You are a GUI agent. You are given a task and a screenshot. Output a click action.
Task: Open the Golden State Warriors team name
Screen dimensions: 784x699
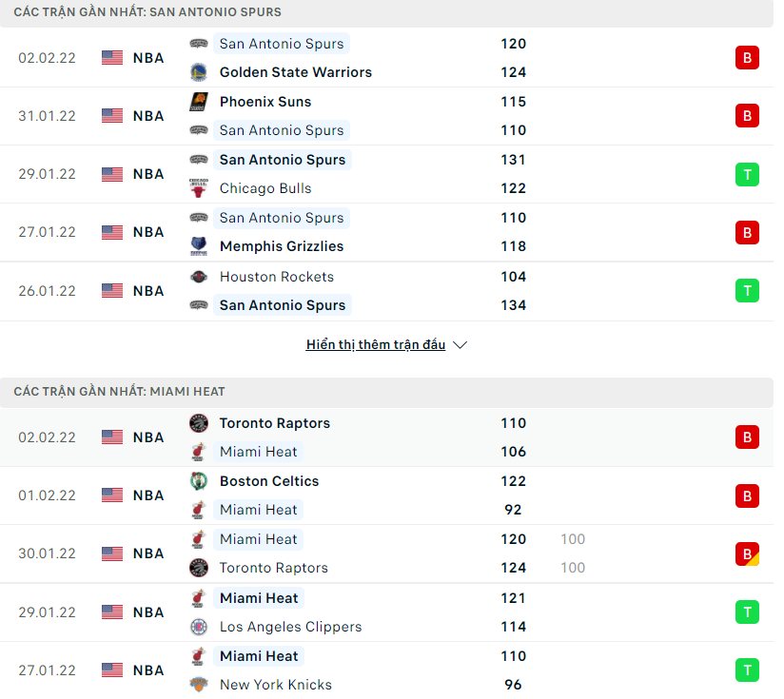[296, 72]
